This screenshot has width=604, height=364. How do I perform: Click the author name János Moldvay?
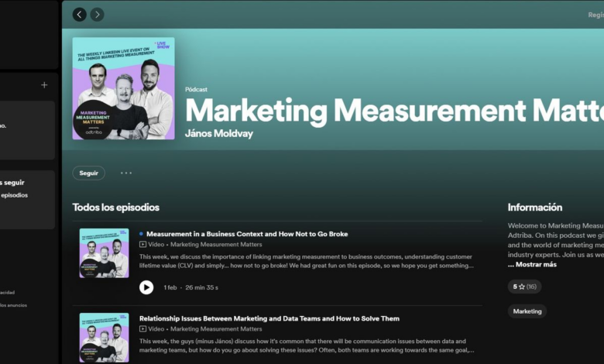click(x=219, y=133)
